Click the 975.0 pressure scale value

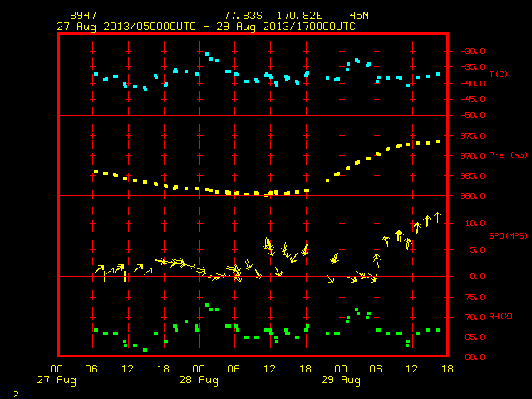coord(473,136)
